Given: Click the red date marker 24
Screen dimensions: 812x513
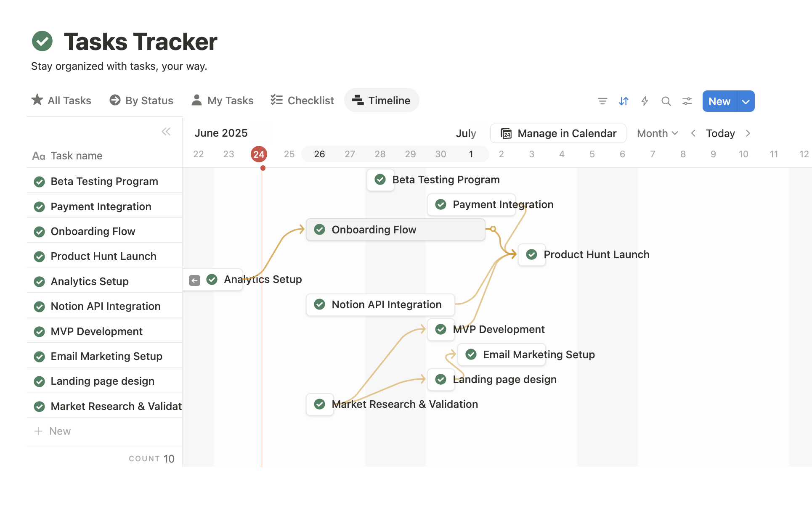Looking at the screenshot, I should [x=259, y=154].
